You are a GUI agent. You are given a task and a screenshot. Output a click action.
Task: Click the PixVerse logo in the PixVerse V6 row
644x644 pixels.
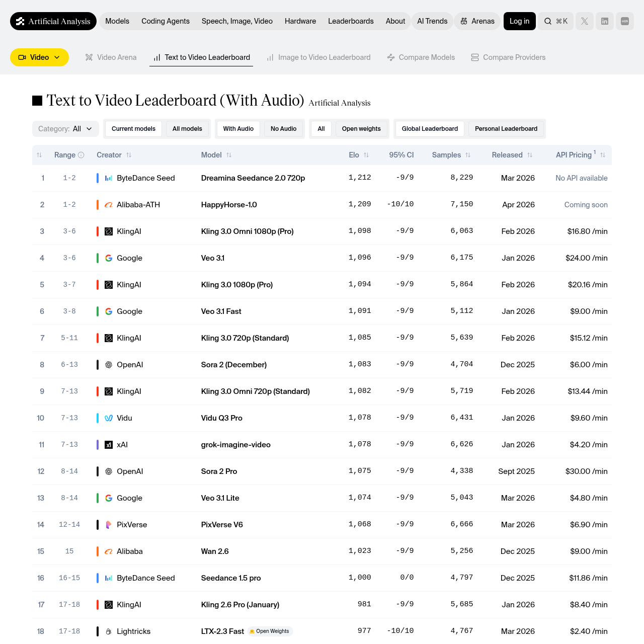tap(109, 525)
